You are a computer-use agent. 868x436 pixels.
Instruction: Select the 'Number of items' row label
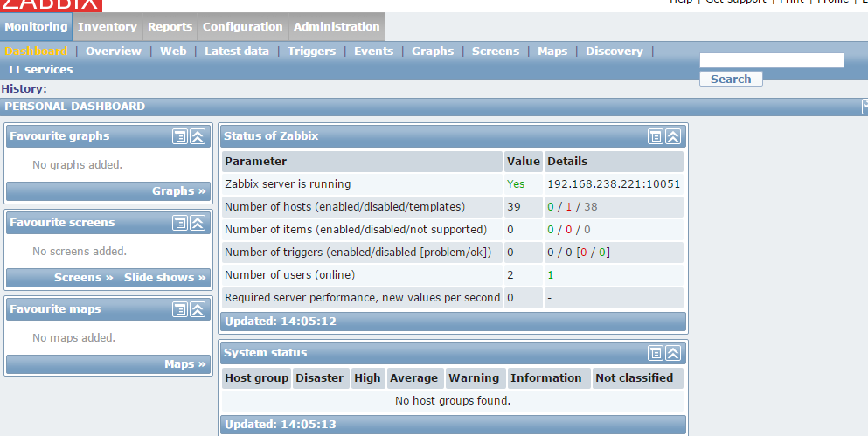(356, 229)
